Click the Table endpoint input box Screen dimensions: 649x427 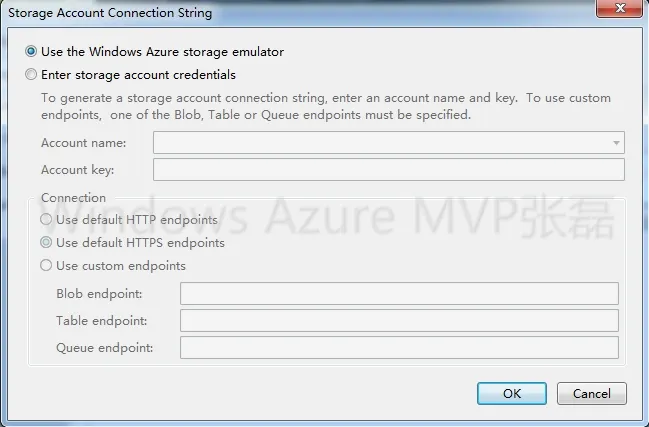click(x=398, y=321)
